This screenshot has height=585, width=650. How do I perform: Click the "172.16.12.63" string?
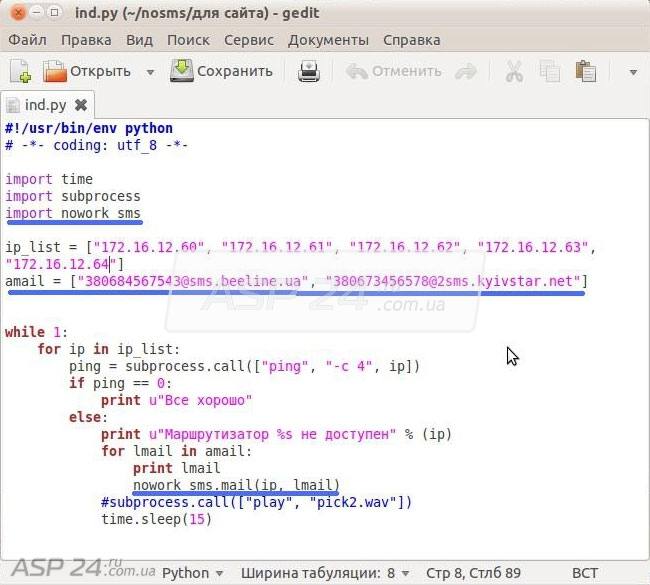[x=533, y=248]
